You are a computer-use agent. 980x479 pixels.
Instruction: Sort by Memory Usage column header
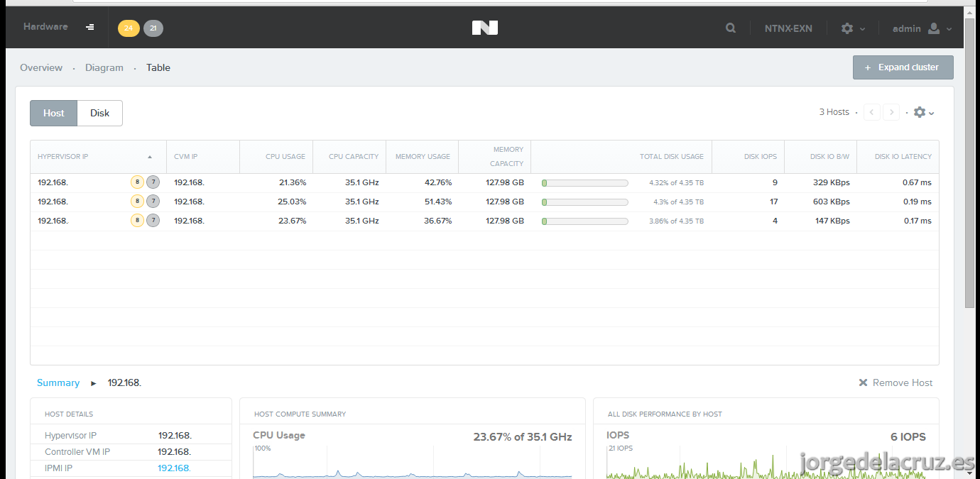(423, 156)
